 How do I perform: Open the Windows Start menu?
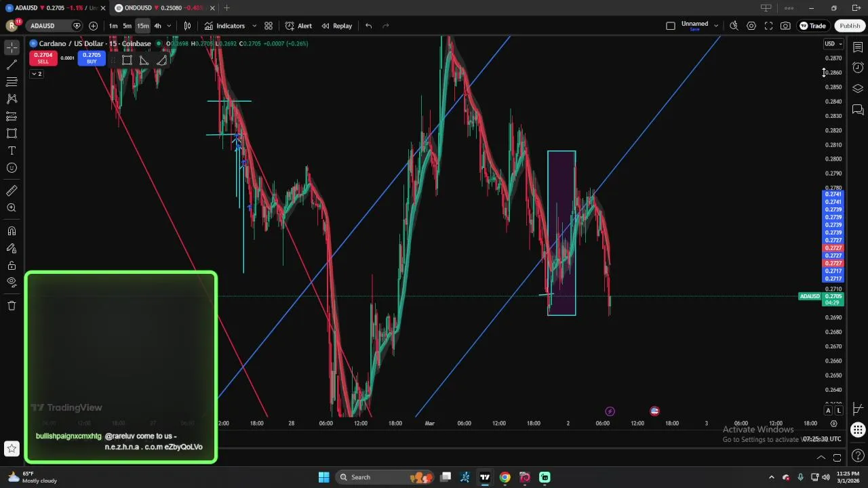tap(323, 477)
